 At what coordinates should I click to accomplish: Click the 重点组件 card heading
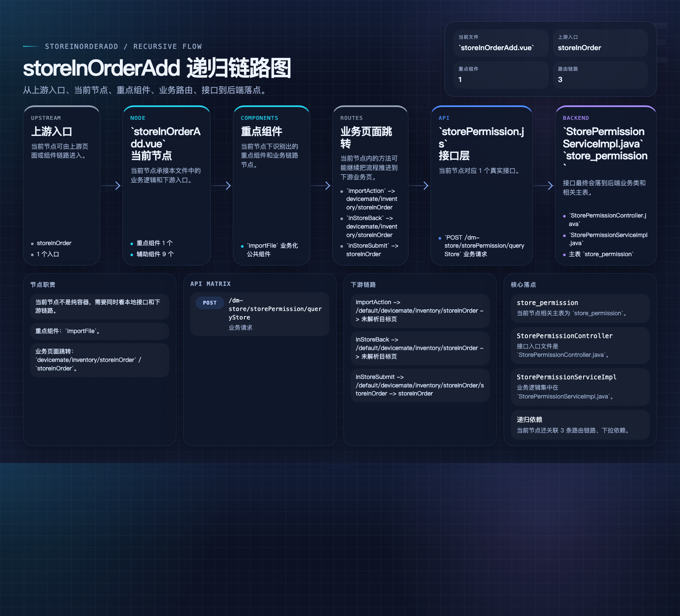(261, 131)
